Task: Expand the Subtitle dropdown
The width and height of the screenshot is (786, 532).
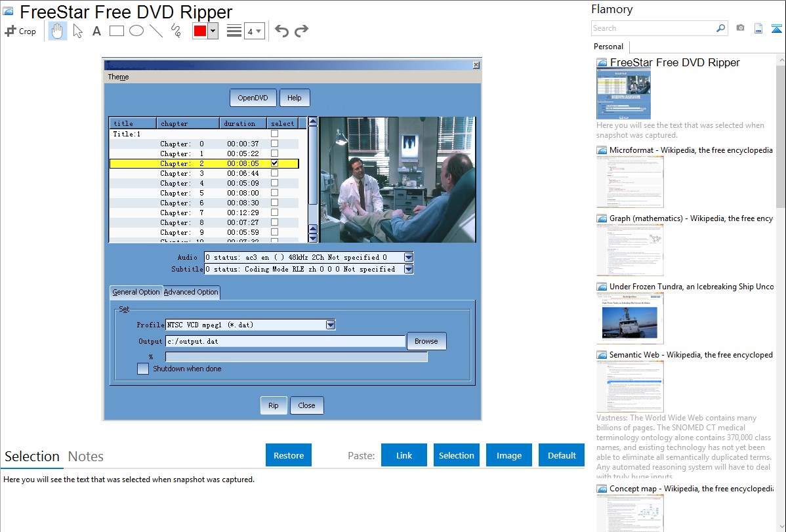Action: tap(409, 269)
